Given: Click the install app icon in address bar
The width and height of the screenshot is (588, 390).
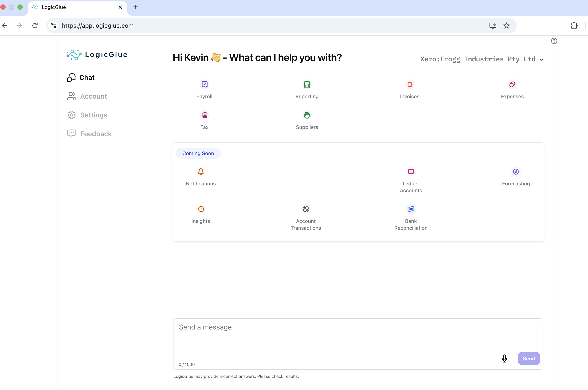Looking at the screenshot, I should tap(493, 26).
